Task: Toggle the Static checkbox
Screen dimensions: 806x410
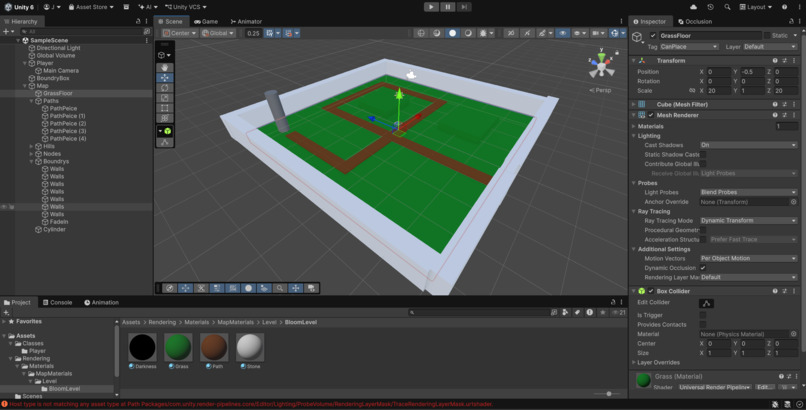Action: tap(767, 35)
